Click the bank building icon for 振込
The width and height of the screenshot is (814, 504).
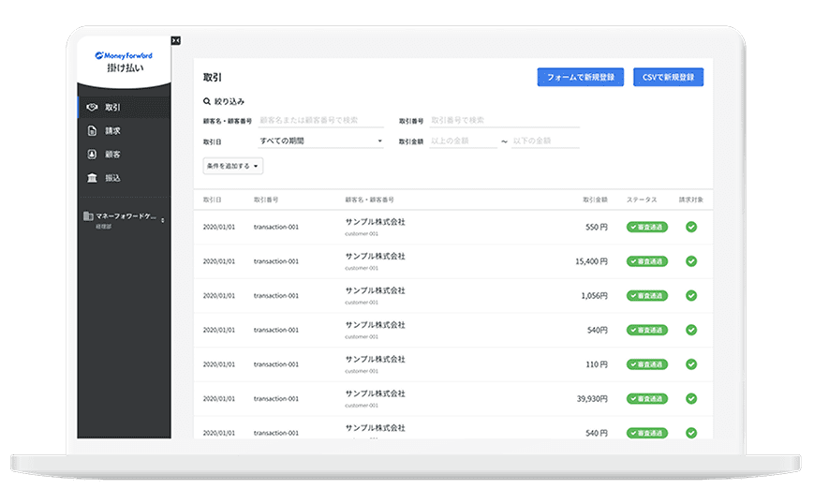[92, 178]
